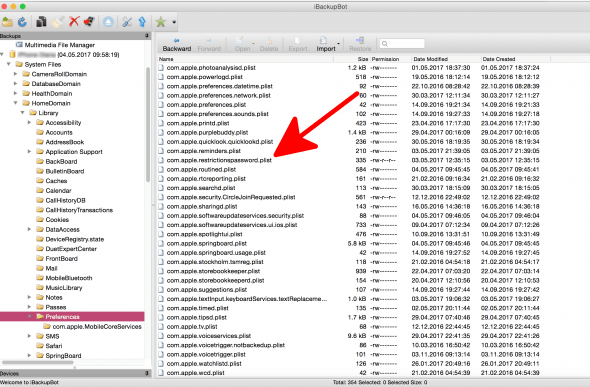
Task: Select com.apple.tv.plist file
Action: [x=192, y=326]
